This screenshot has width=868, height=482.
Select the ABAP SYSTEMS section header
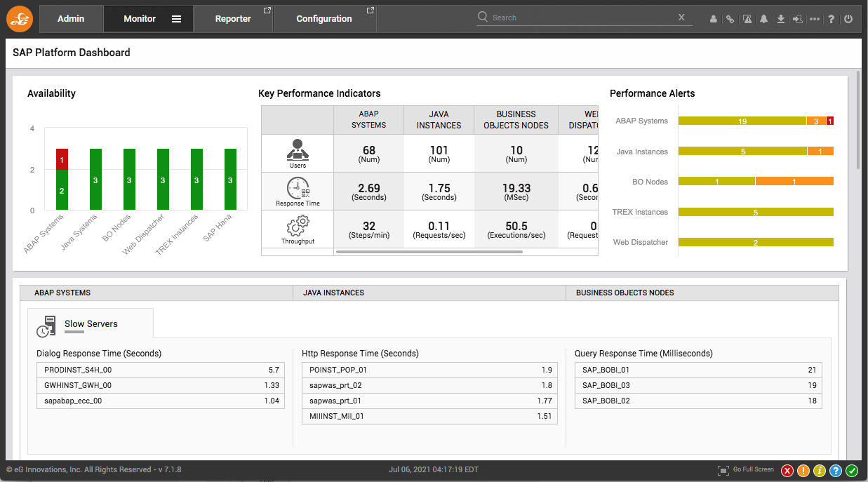tap(156, 293)
